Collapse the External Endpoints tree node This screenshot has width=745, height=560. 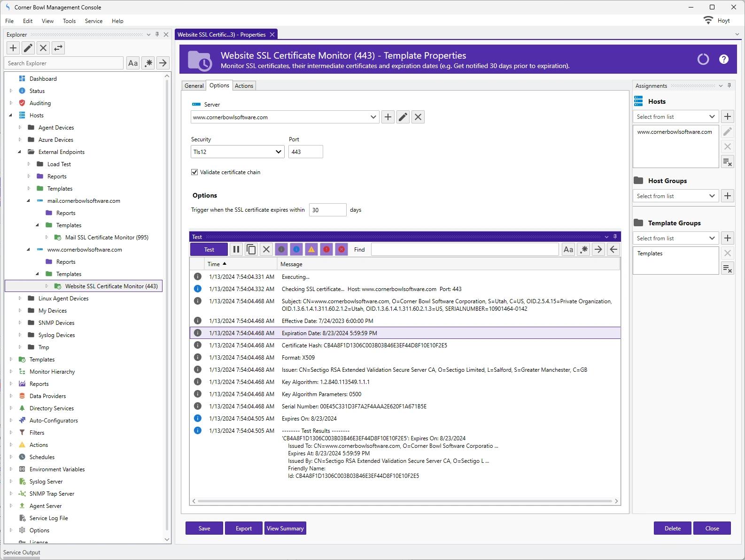pos(20,152)
